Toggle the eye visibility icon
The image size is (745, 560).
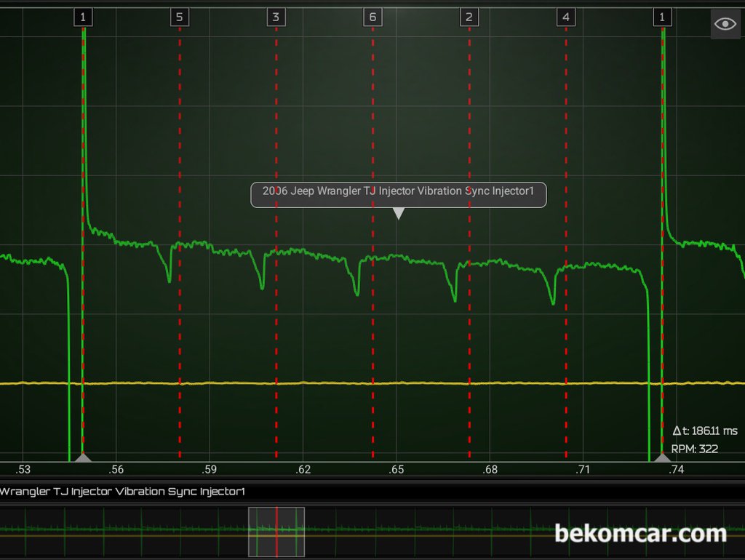click(x=725, y=24)
